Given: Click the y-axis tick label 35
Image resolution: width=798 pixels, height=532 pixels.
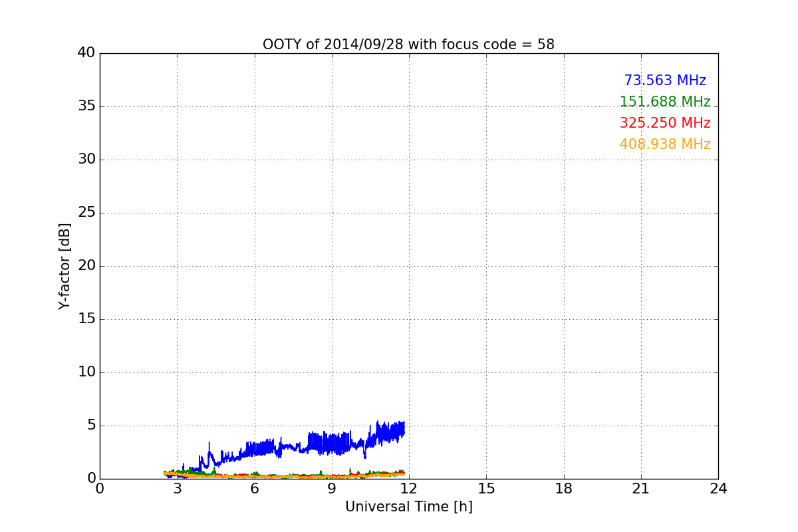Looking at the screenshot, I should click(x=86, y=106).
